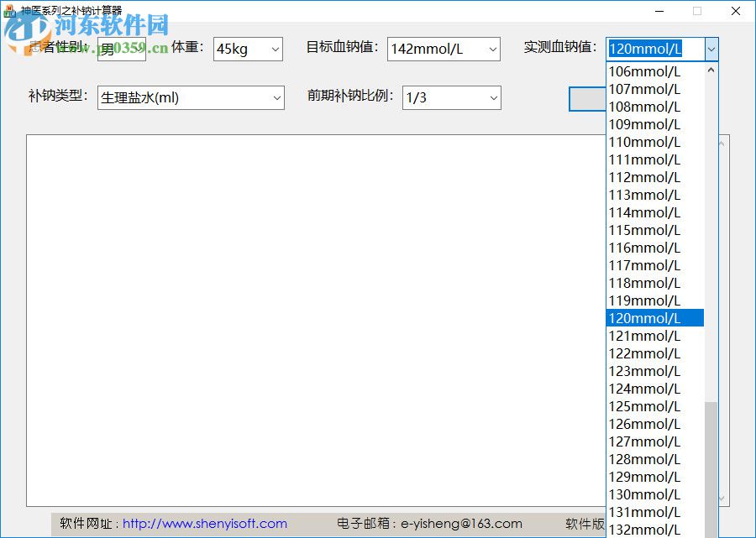Pick the 113mmol/L option

[654, 195]
